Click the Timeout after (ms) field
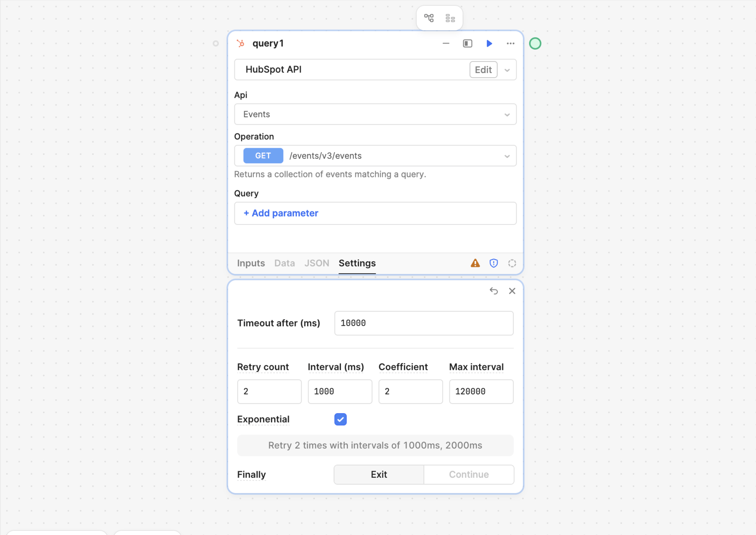This screenshot has width=756, height=535. click(424, 323)
